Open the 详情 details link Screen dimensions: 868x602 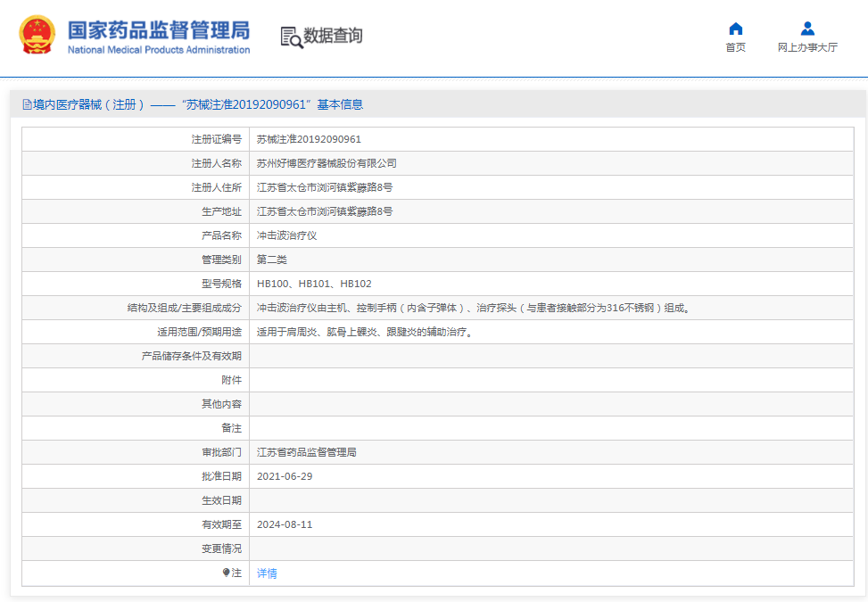click(x=267, y=573)
